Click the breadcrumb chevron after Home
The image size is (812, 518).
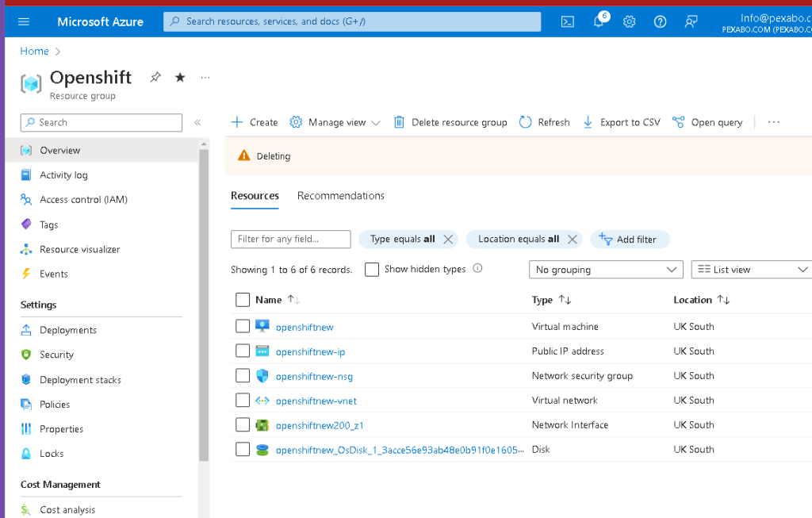pyautogui.click(x=58, y=52)
